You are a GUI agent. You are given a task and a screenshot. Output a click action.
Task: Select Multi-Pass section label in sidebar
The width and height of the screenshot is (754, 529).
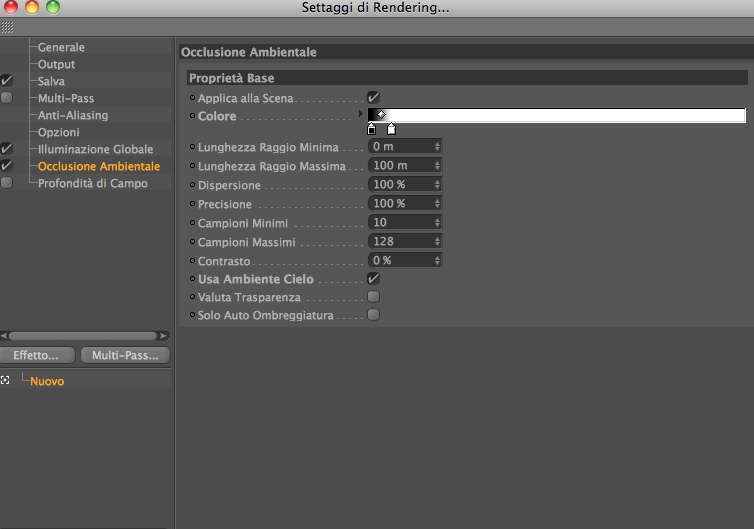66,98
